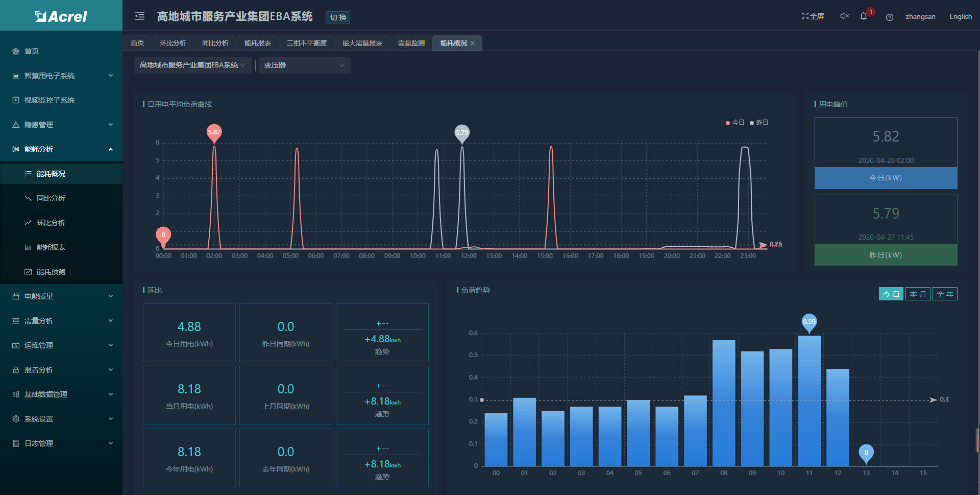Viewport: 980px width, 495px height.
Task: Close the 能耗概况 tab
Action: [473, 43]
